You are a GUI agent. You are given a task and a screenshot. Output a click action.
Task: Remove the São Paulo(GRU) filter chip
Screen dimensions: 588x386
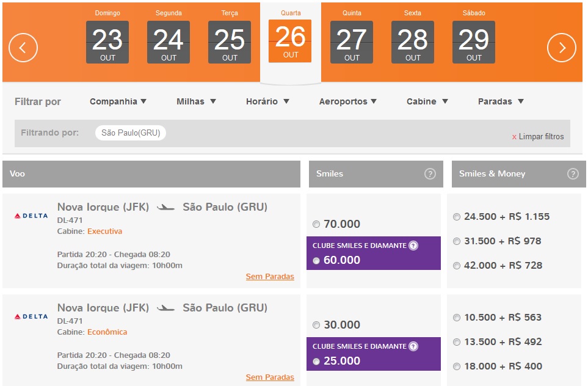point(131,133)
